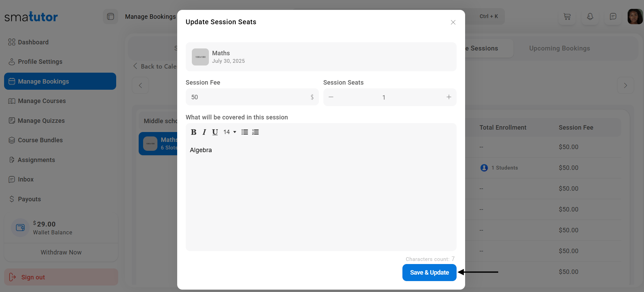Insert a bulleted list

pyautogui.click(x=245, y=132)
